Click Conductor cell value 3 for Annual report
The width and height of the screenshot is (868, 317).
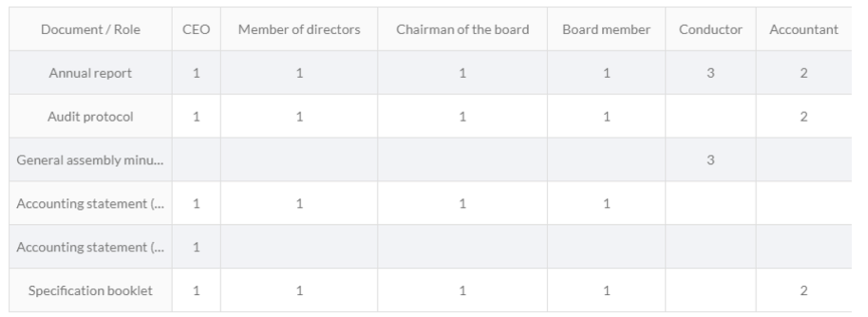711,73
